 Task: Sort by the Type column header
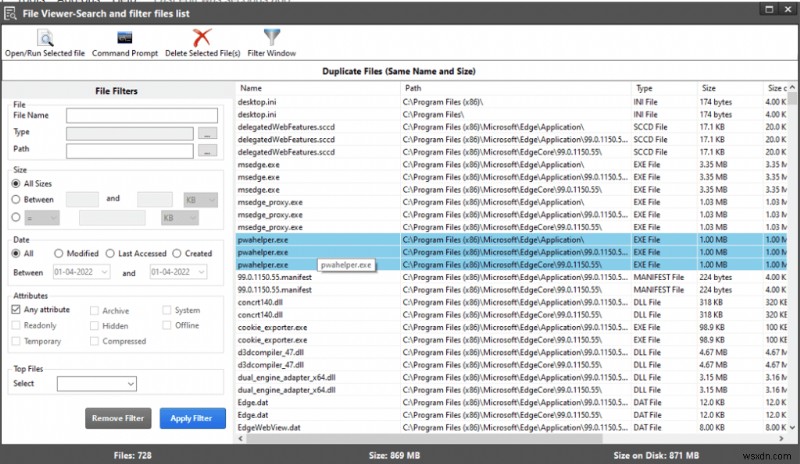(664, 88)
